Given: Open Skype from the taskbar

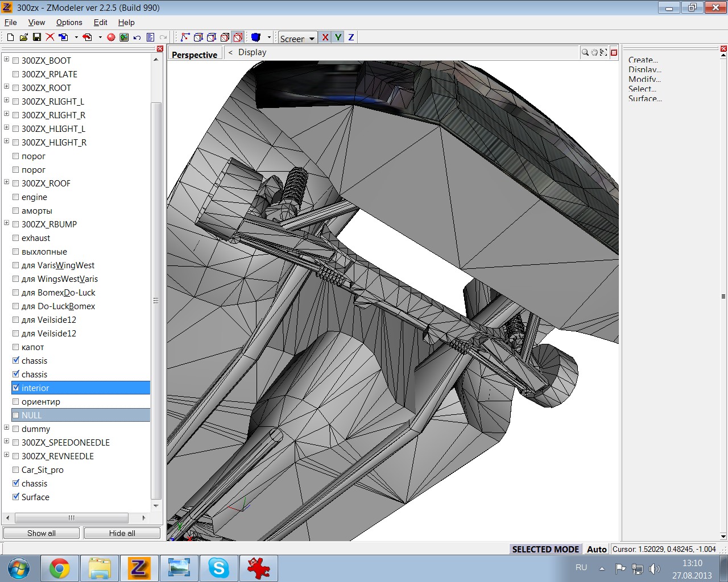Looking at the screenshot, I should click(x=218, y=568).
